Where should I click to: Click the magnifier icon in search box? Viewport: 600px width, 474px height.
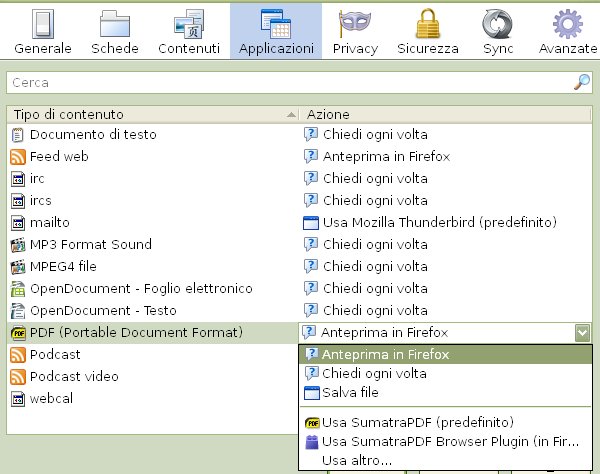(582, 82)
